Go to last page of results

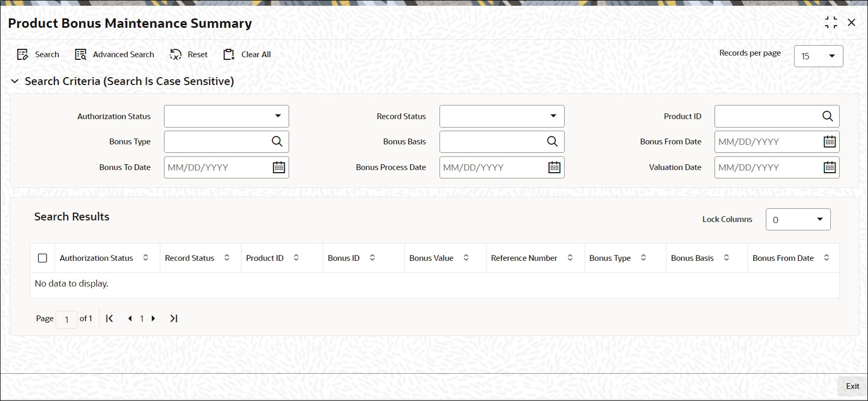click(174, 319)
